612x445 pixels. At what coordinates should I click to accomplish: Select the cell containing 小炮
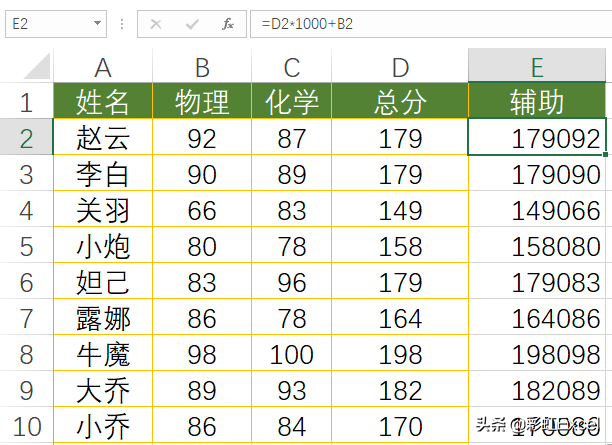click(x=103, y=245)
